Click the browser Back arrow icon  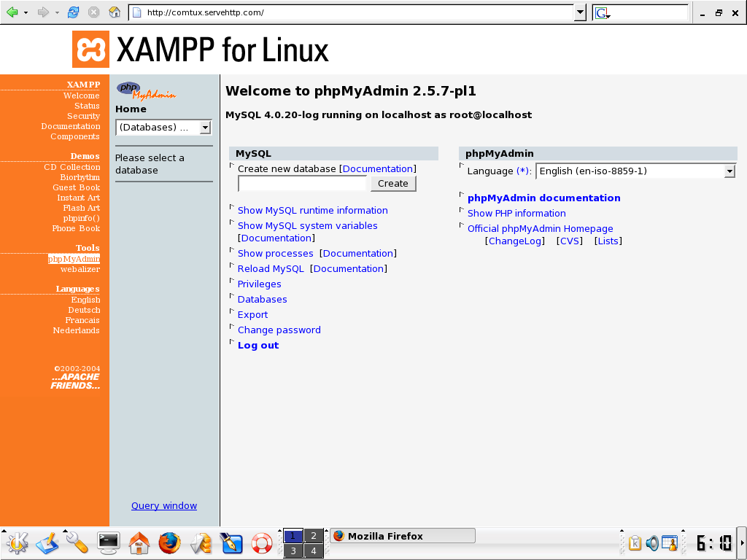(x=12, y=12)
